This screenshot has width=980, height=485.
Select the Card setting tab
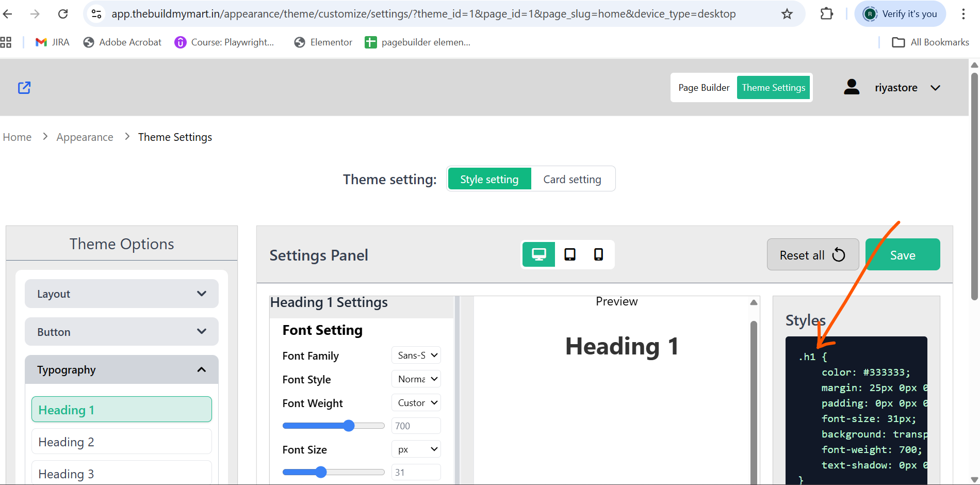click(572, 179)
